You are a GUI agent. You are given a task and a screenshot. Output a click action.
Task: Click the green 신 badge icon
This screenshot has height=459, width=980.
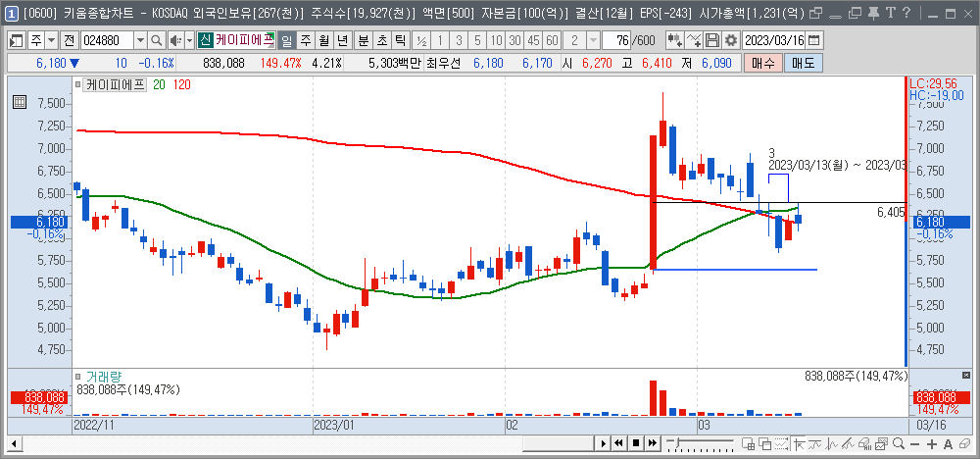[205, 40]
